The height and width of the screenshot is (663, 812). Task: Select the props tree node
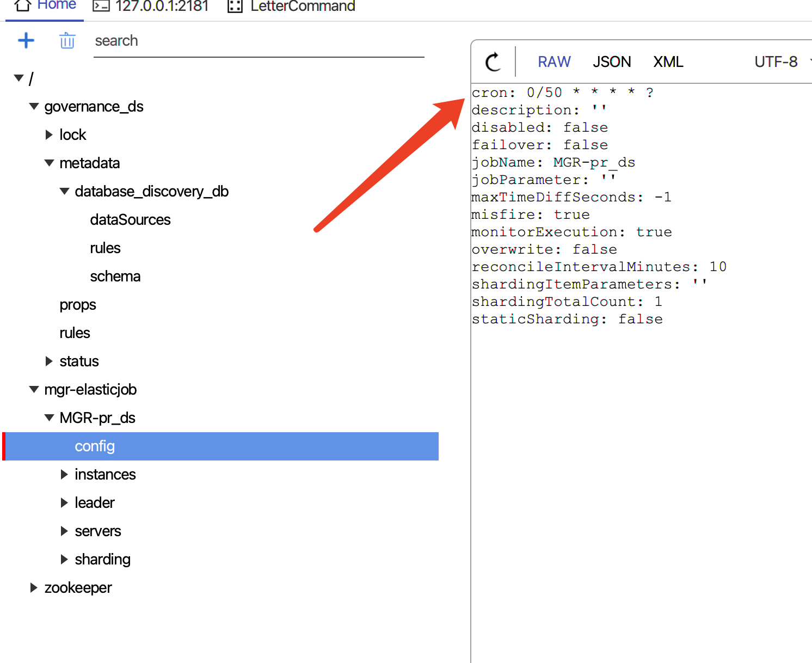click(x=77, y=305)
